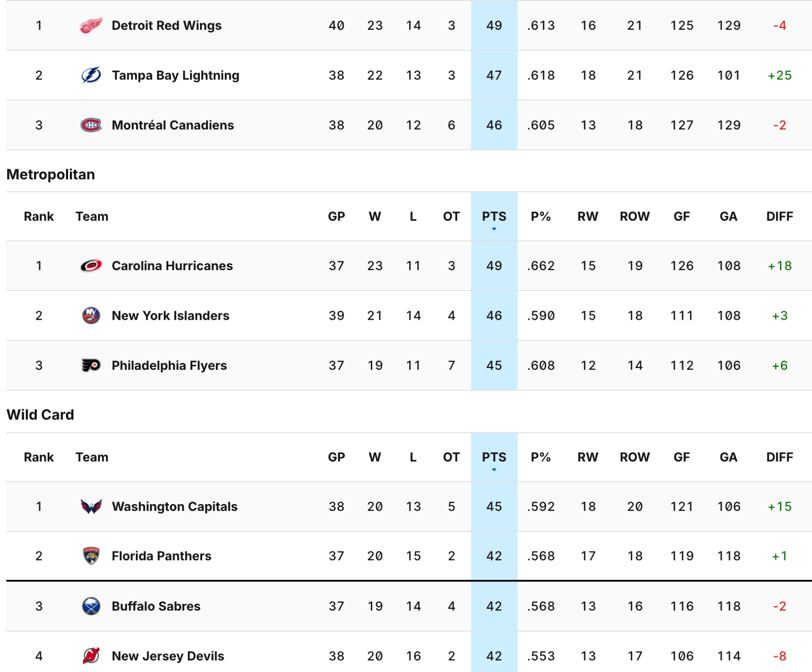Click the Carolina Hurricanes logo
The width and height of the screenshot is (812, 672).
[x=91, y=266]
